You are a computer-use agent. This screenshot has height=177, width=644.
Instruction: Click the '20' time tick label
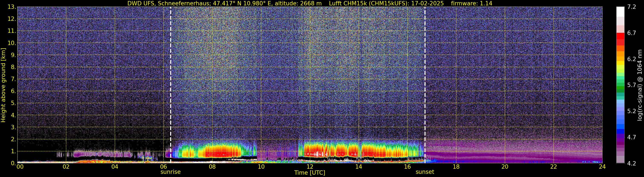click(505, 167)
